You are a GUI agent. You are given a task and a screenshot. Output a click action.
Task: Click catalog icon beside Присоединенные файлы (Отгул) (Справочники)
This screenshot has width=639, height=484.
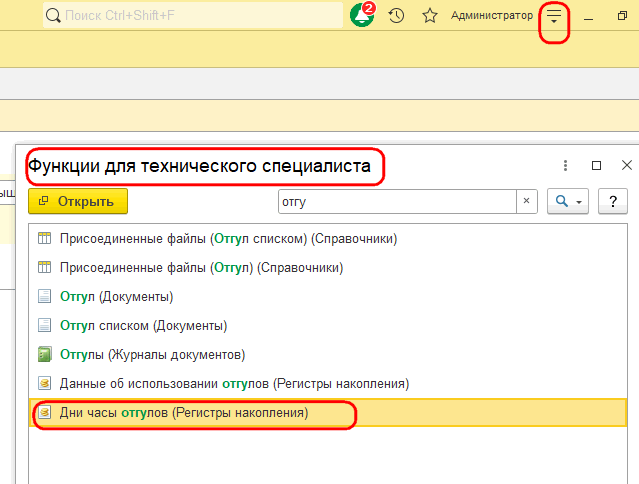click(44, 267)
